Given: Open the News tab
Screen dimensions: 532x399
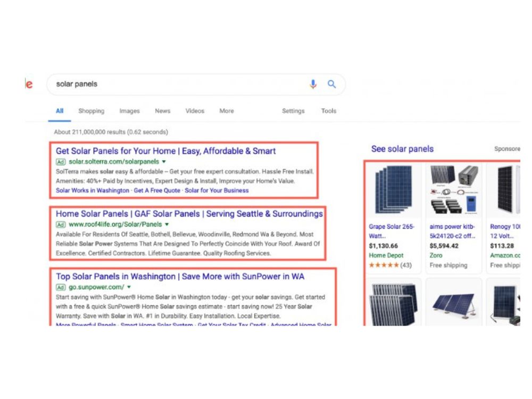Looking at the screenshot, I should click(162, 111).
